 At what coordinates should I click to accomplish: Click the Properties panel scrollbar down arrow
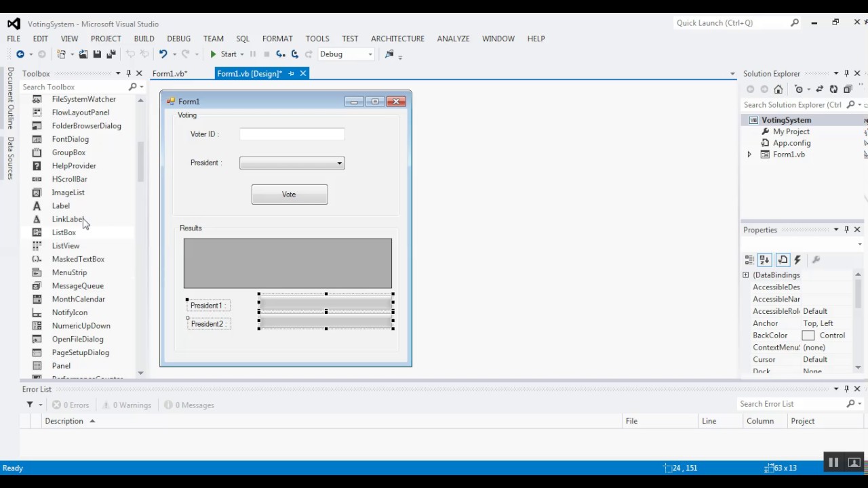pos(858,367)
